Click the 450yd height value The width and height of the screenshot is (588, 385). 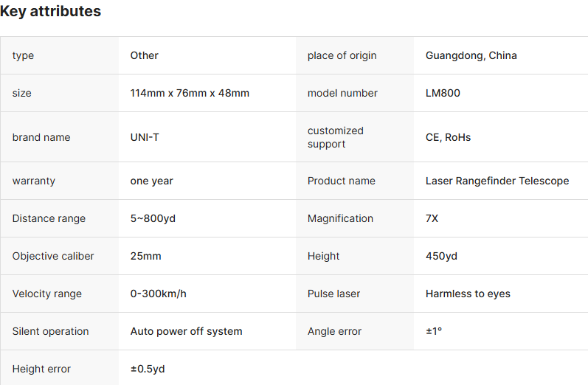click(441, 256)
